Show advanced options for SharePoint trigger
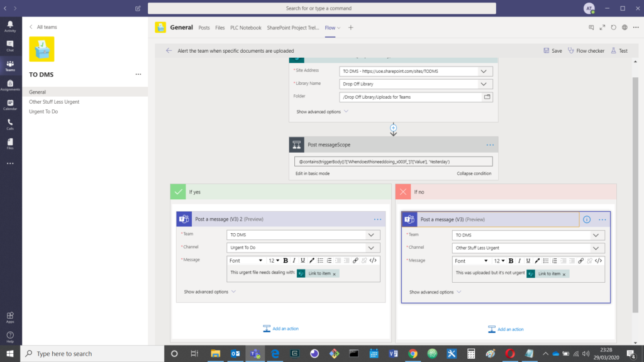The height and width of the screenshot is (362, 644). click(x=323, y=112)
